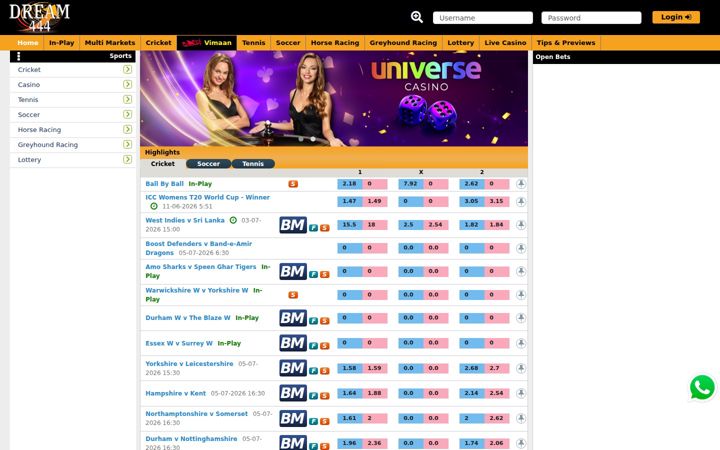Open the Yorkshire v Leicestershire match link
The image size is (720, 450).
pos(189,364)
